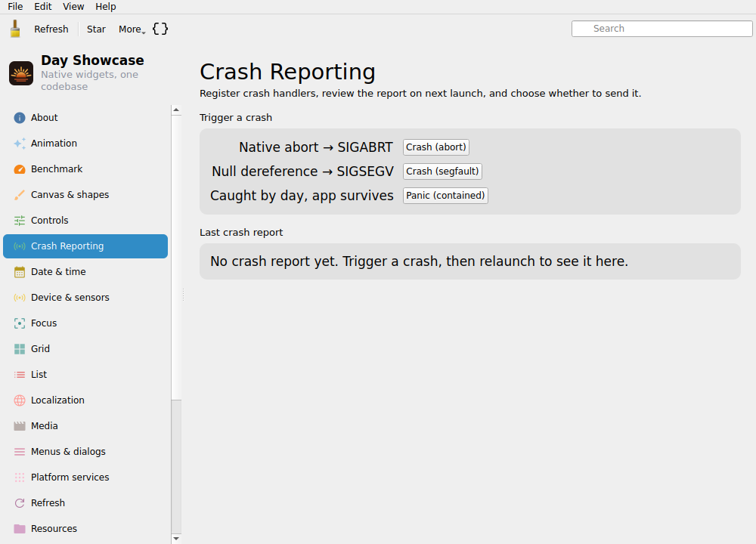Click 'Caught by day, app survives' label

[302, 196]
